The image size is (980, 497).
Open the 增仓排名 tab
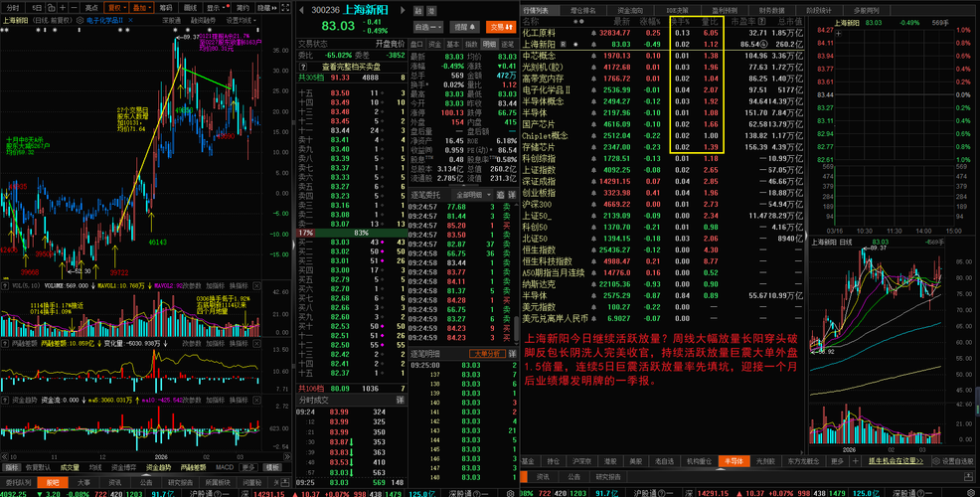click(583, 11)
